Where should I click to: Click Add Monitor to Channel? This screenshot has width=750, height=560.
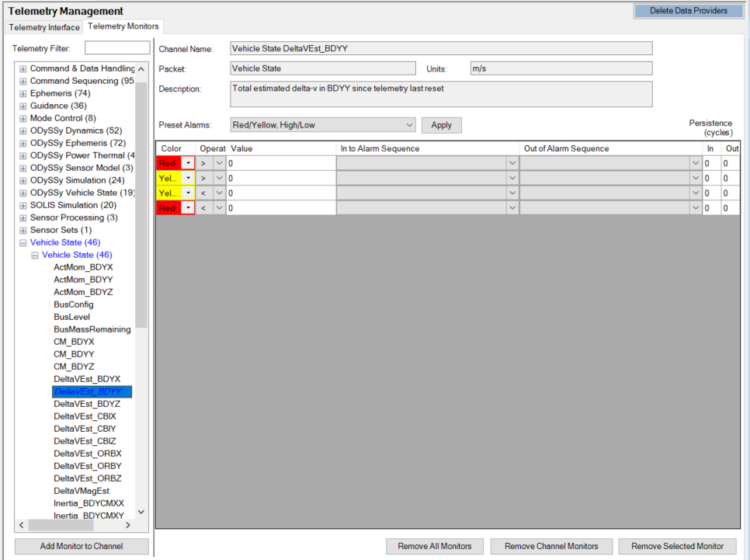(x=82, y=546)
